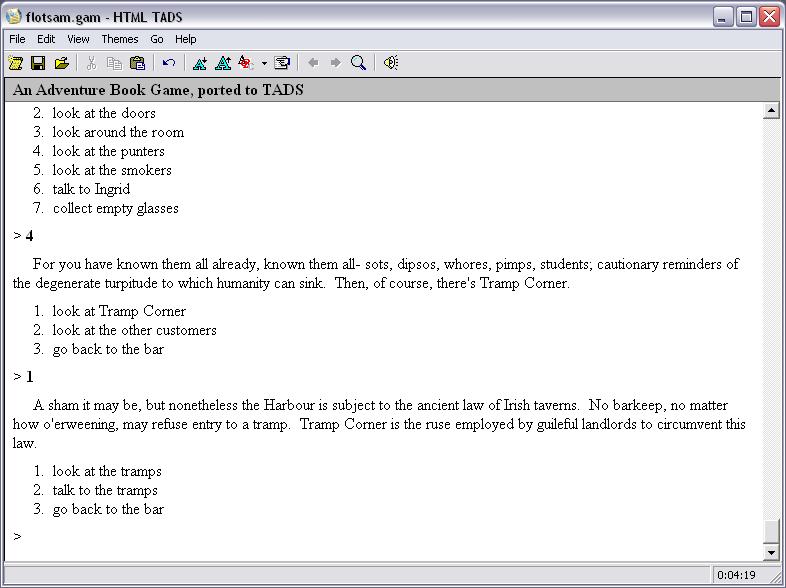The image size is (786, 588).
Task: Click the option 'look at the smokers'
Action: tap(112, 170)
